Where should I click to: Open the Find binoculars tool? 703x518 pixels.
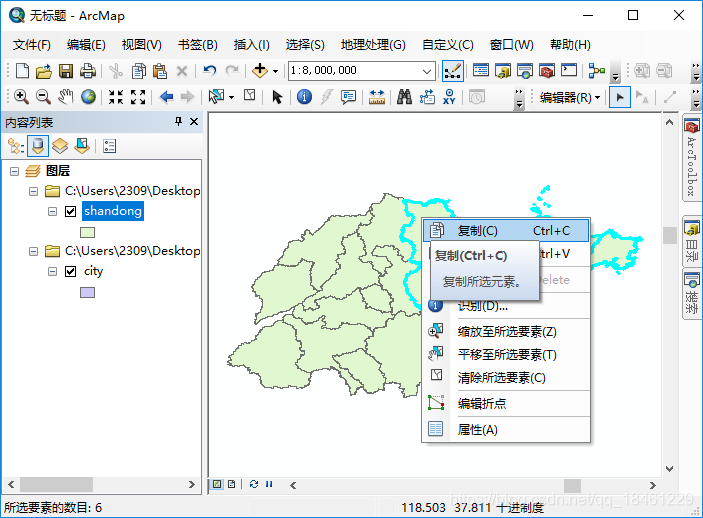(404, 97)
